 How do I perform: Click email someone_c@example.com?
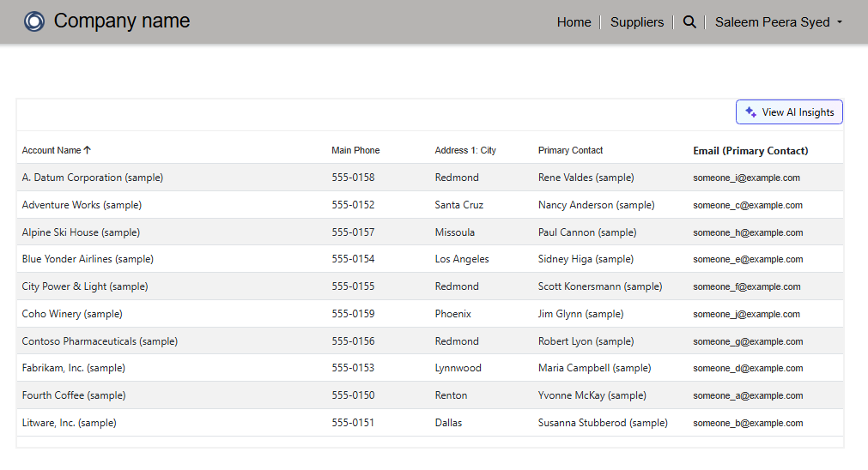748,205
